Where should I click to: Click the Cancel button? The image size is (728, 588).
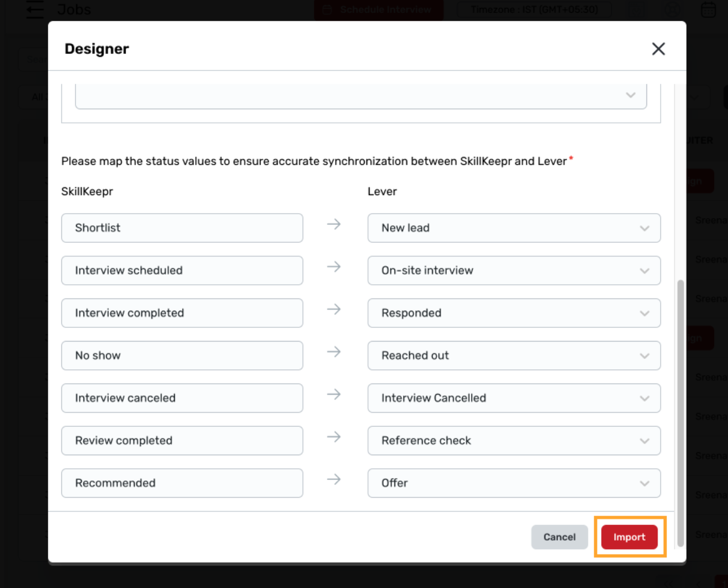pyautogui.click(x=559, y=537)
